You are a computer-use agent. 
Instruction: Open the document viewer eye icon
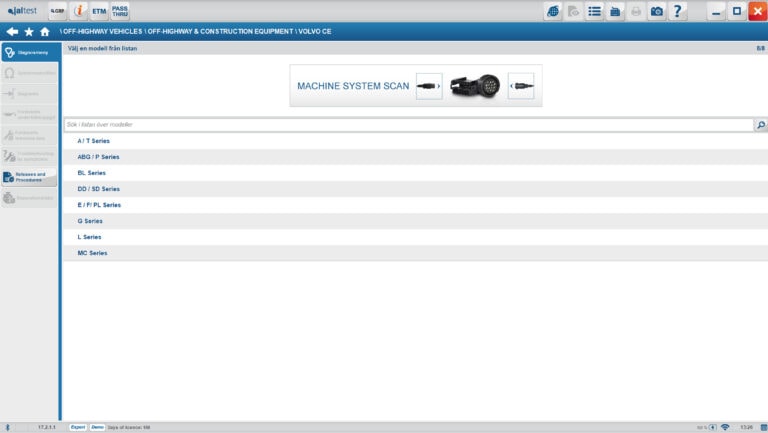click(x=574, y=11)
